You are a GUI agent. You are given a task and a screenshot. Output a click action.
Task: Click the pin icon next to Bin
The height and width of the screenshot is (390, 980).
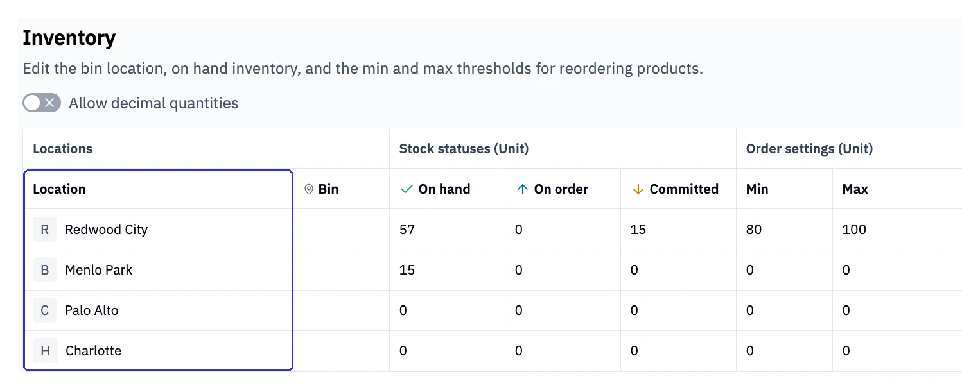308,189
